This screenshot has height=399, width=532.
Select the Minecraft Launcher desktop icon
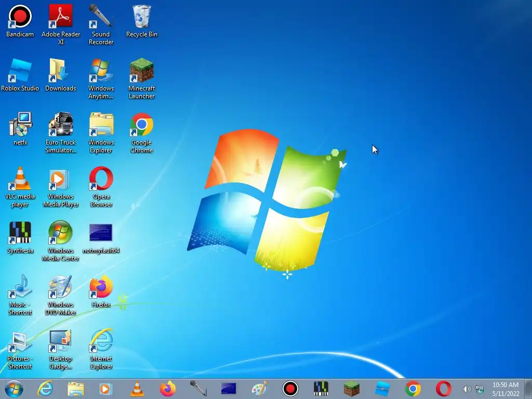pyautogui.click(x=141, y=79)
